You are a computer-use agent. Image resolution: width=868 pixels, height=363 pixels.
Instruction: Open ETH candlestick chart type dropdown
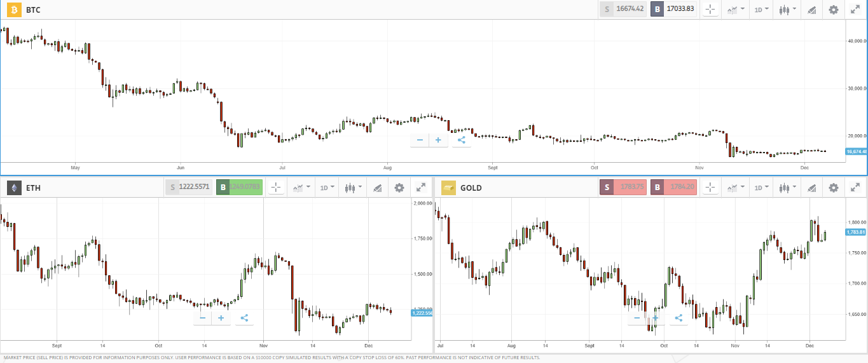coord(353,188)
